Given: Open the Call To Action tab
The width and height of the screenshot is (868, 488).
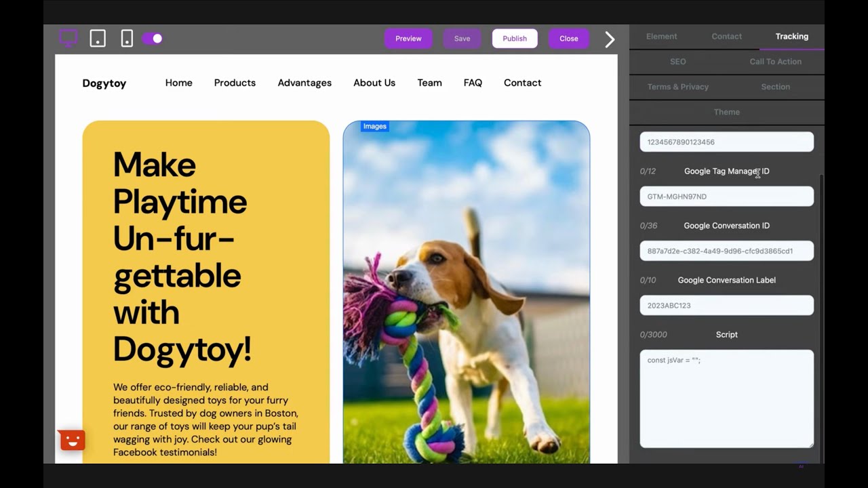Looking at the screenshot, I should tap(775, 62).
